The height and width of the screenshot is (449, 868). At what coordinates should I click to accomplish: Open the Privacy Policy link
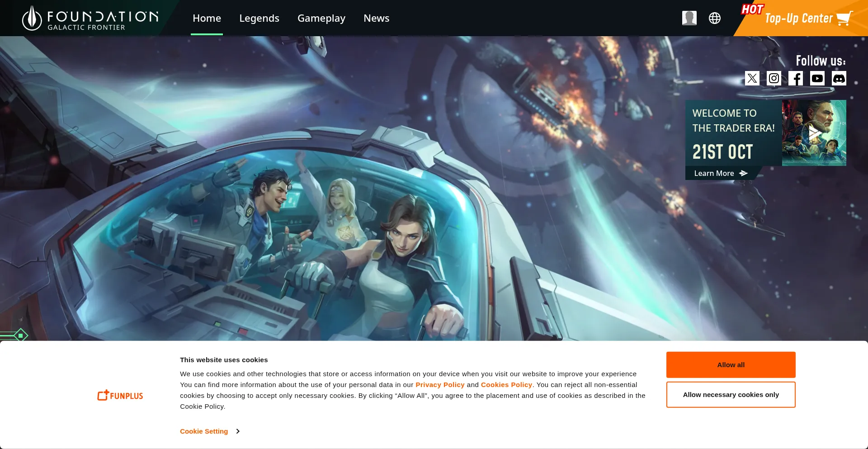click(x=440, y=385)
